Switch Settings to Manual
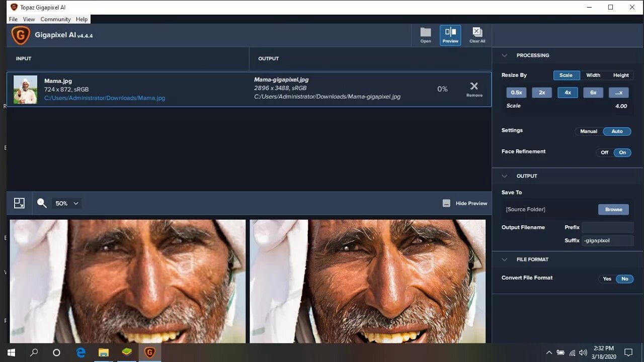Image resolution: width=644 pixels, height=362 pixels. (x=589, y=131)
